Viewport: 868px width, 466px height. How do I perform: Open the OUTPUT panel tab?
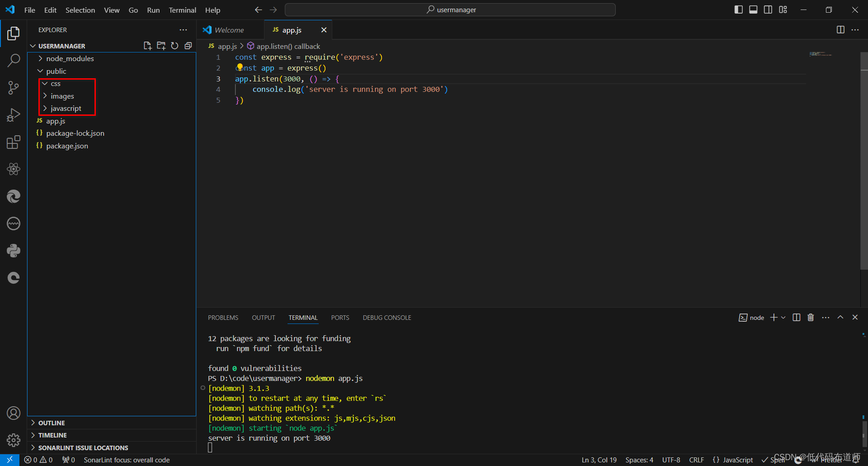click(x=264, y=318)
